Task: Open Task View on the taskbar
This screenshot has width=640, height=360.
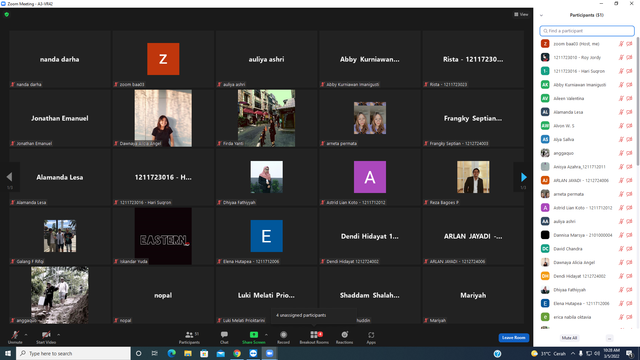Action: pyautogui.click(x=154, y=353)
